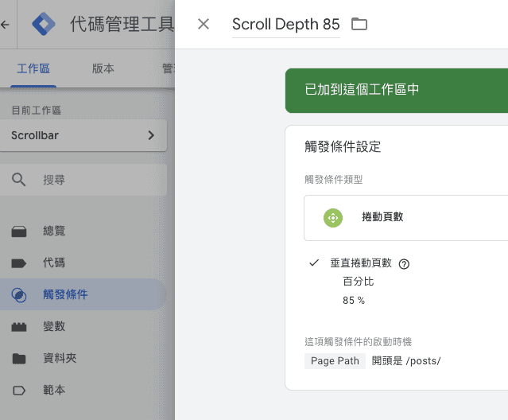Click the green 捲動頁數 trigger type icon

332,217
